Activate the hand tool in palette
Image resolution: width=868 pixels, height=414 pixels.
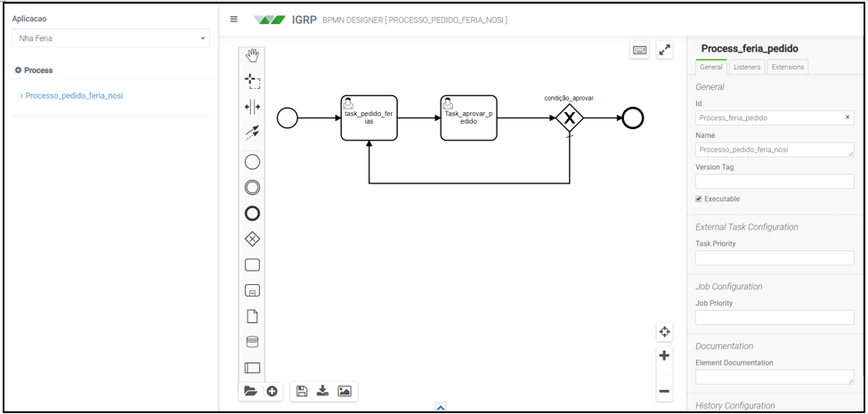(252, 56)
